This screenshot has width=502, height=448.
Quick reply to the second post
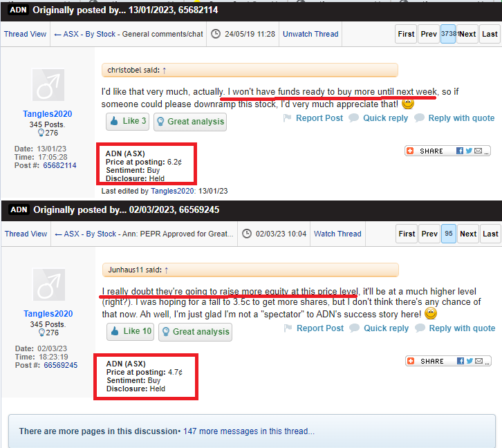tap(386, 328)
